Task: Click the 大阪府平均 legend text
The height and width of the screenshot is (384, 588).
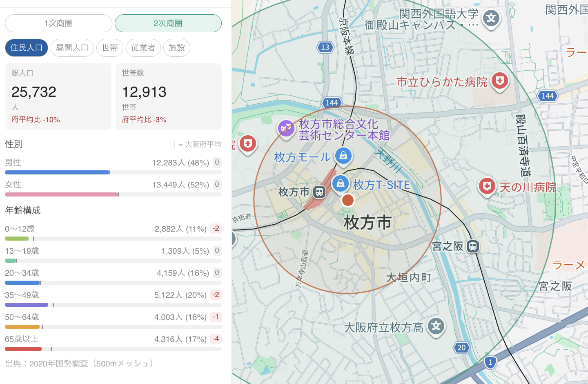Action: pyautogui.click(x=203, y=145)
